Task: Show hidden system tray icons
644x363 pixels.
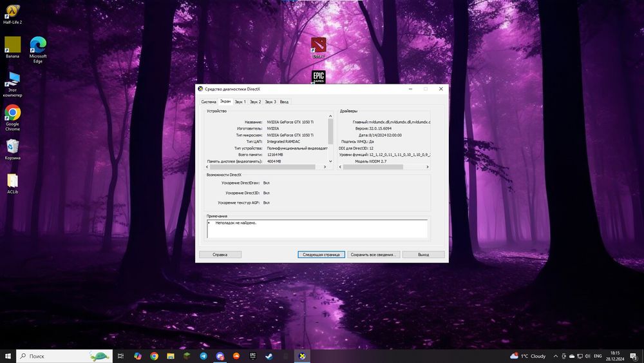Action: [x=556, y=356]
